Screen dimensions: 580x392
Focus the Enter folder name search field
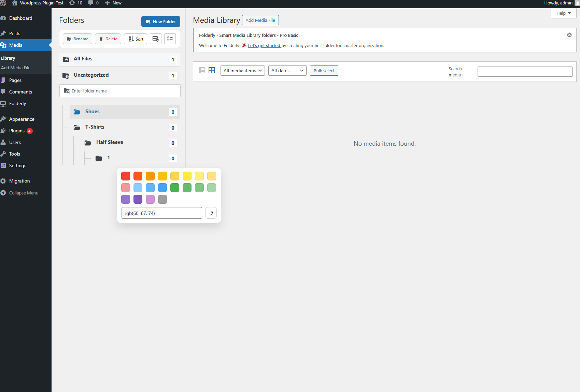120,91
